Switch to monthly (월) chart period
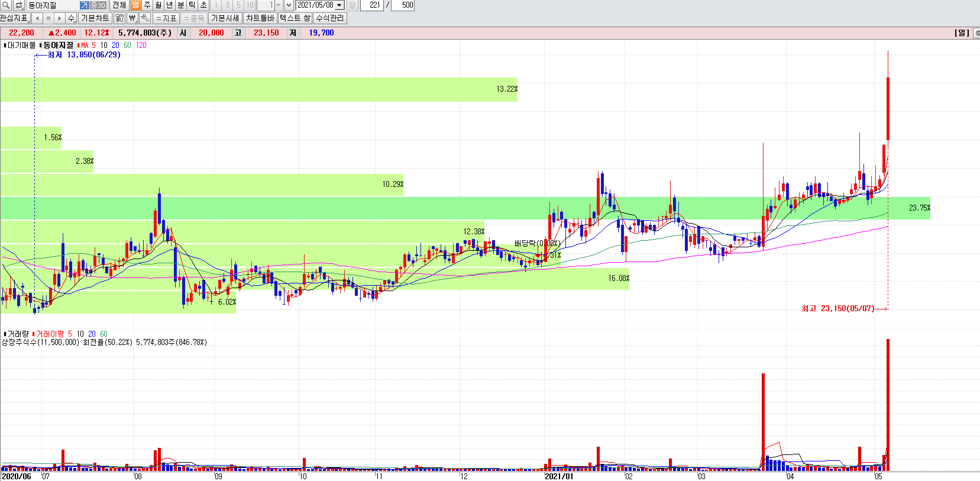The width and height of the screenshot is (980, 481). [159, 5]
